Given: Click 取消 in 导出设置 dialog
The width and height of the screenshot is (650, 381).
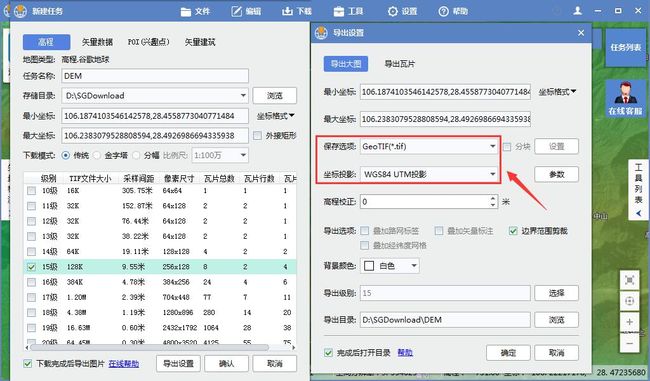Looking at the screenshot, I should 556,353.
